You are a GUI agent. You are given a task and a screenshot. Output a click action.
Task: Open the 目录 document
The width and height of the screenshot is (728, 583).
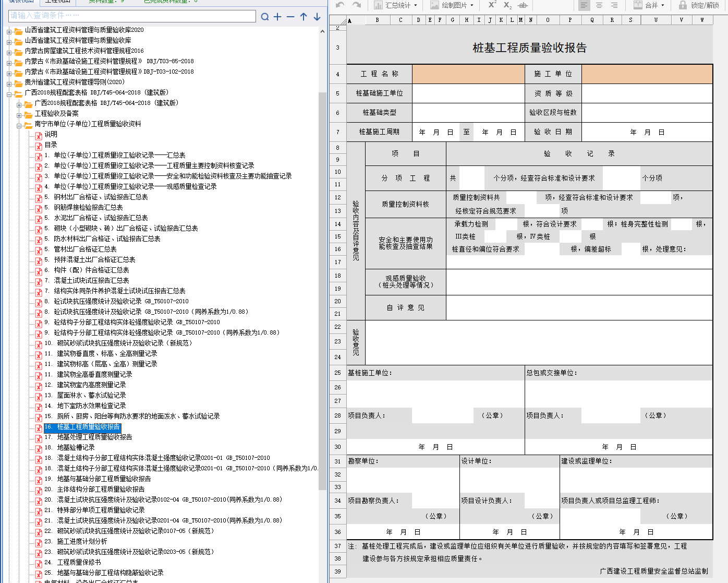pyautogui.click(x=51, y=145)
